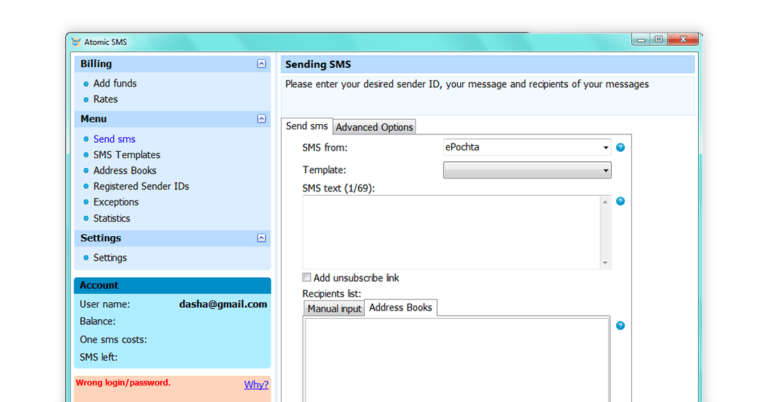
Task: Expand the Template dropdown list
Action: pyautogui.click(x=606, y=171)
